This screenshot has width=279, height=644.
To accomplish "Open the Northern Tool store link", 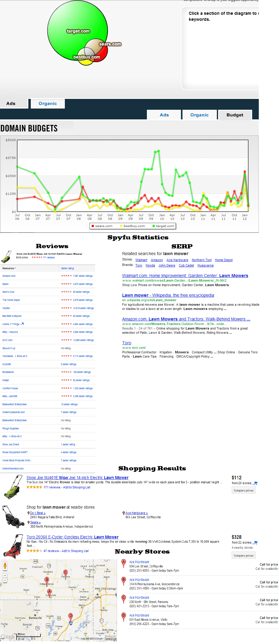I will [x=201, y=260].
